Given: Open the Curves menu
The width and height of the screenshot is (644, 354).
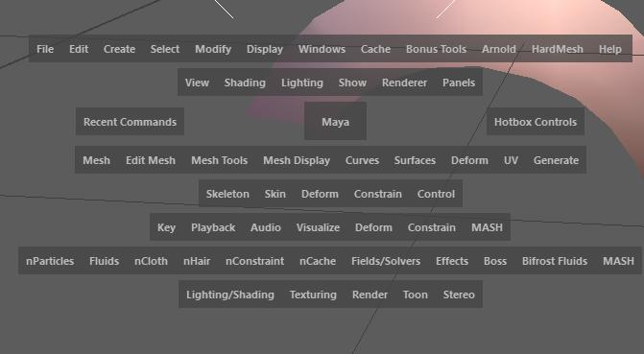Looking at the screenshot, I should [362, 160].
